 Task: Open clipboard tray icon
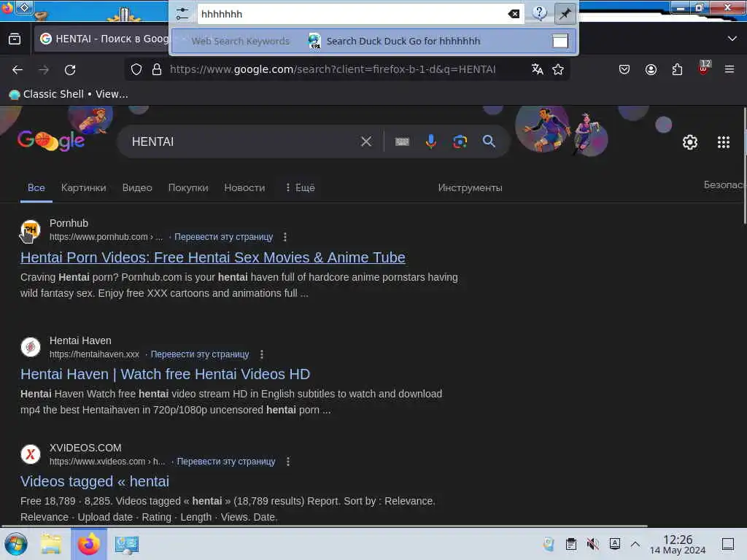tap(570, 544)
